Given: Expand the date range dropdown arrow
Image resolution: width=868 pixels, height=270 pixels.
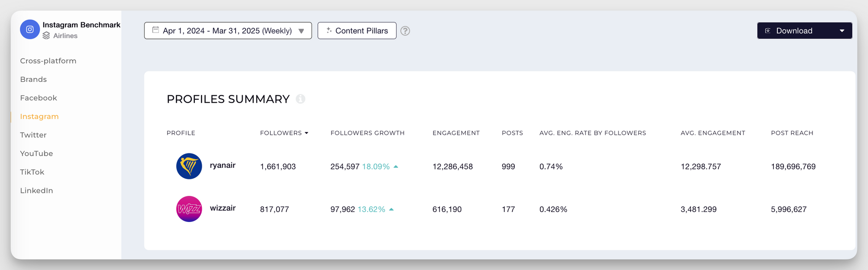Looking at the screenshot, I should (x=301, y=31).
